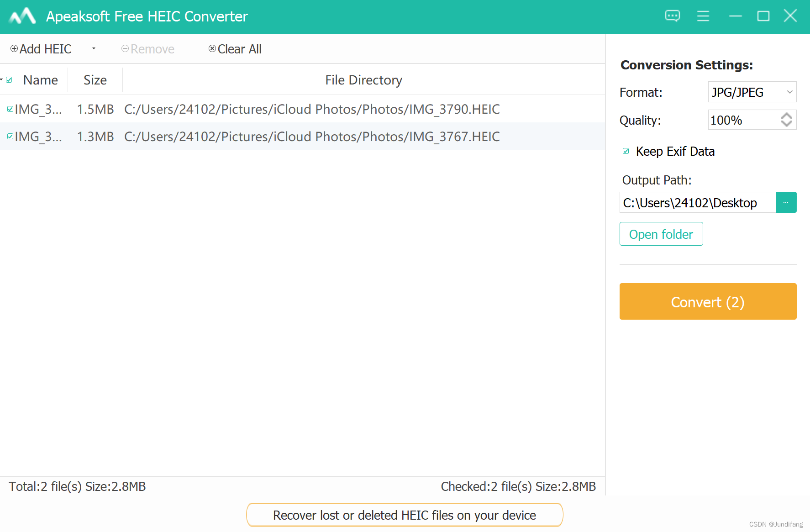This screenshot has width=810, height=532.
Task: Uncheck the IMG_3767.HEIC file checkbox
Action: click(x=10, y=137)
